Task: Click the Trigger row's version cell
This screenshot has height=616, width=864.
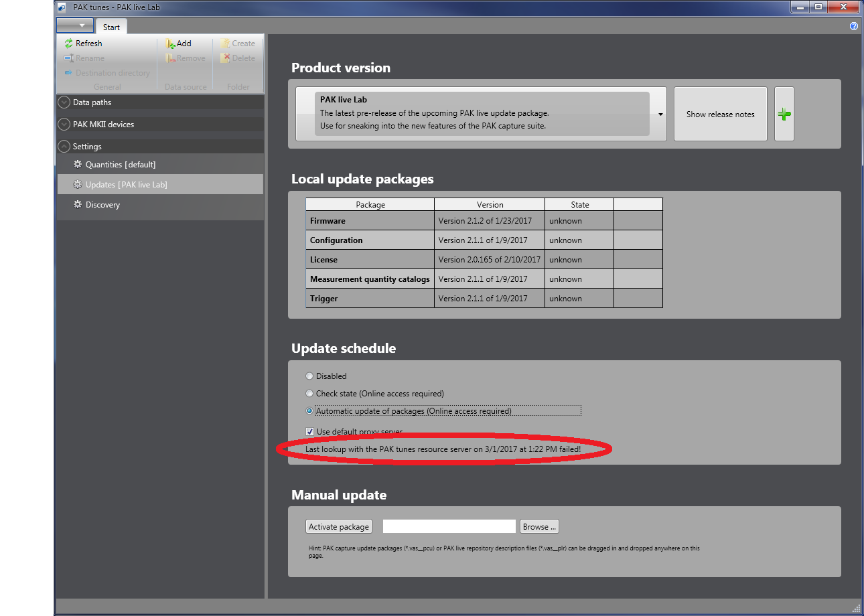Action: coord(490,299)
